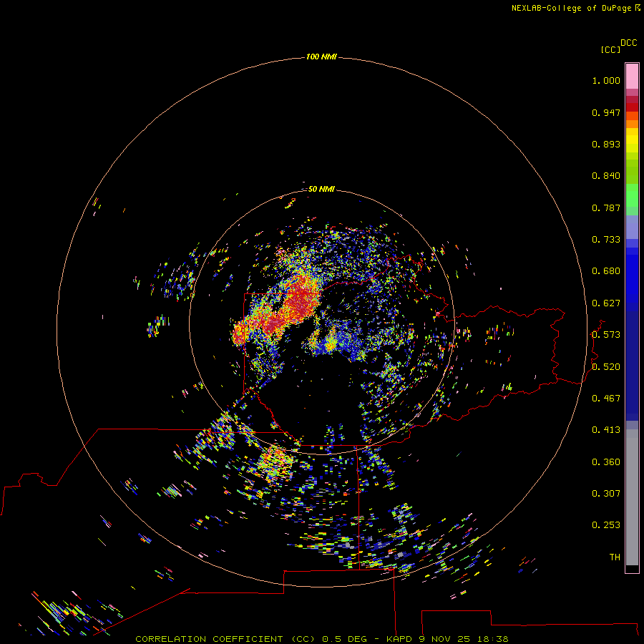Click the bright green color bar segment

632,195
